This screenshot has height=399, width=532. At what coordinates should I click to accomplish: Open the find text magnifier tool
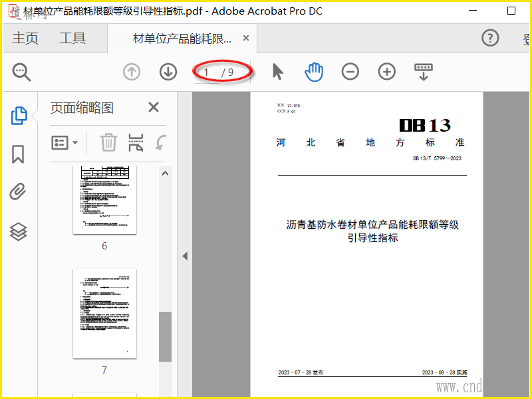pos(22,72)
